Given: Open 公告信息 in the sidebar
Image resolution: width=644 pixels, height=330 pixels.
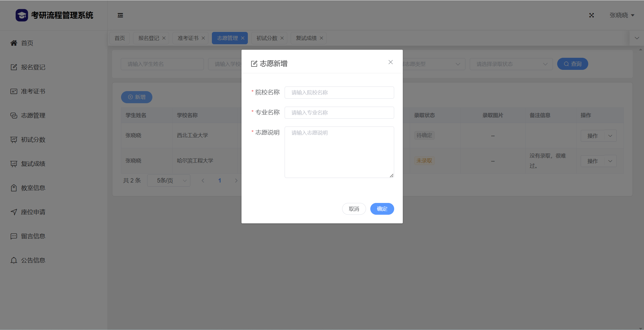Looking at the screenshot, I should click(33, 260).
